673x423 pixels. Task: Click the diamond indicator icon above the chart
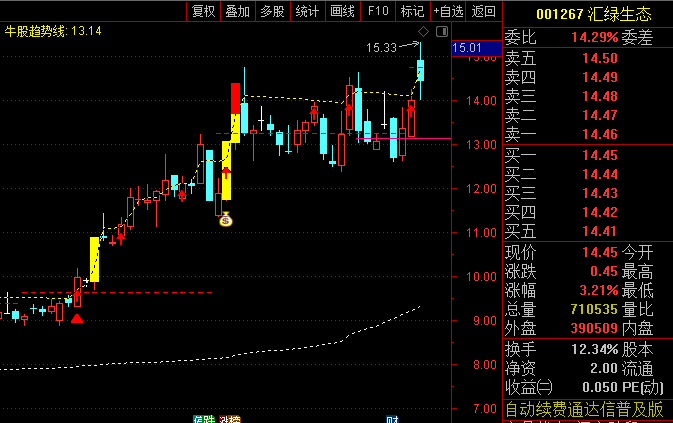pyautogui.click(x=423, y=31)
